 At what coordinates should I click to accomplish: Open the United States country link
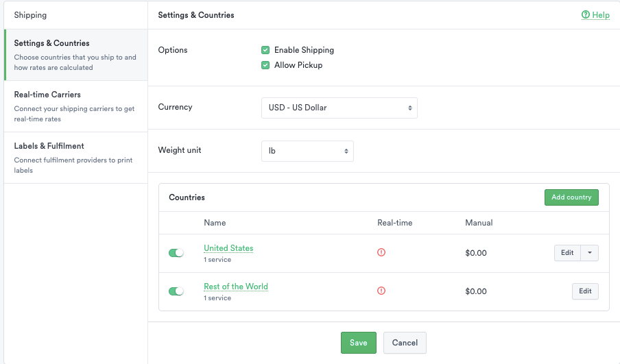click(x=228, y=248)
